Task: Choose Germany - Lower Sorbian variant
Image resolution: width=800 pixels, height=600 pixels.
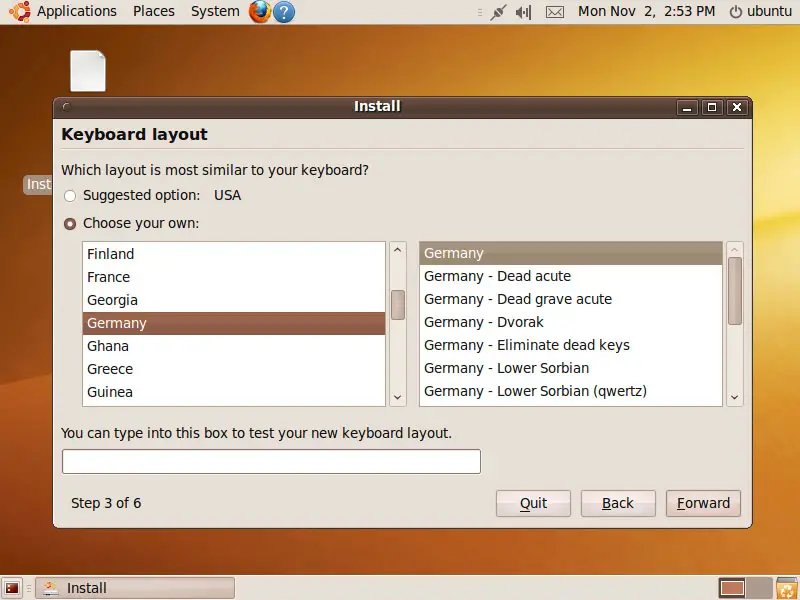Action: [570, 368]
